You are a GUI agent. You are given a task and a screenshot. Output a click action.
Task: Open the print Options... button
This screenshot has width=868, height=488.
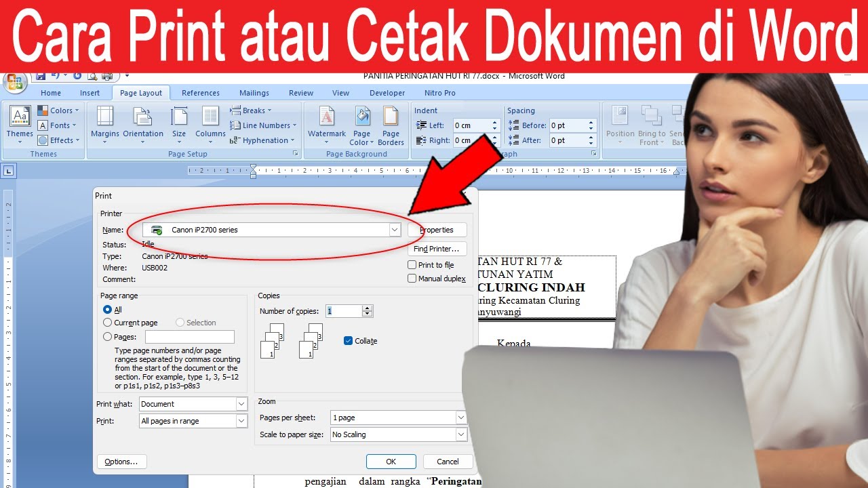click(121, 462)
